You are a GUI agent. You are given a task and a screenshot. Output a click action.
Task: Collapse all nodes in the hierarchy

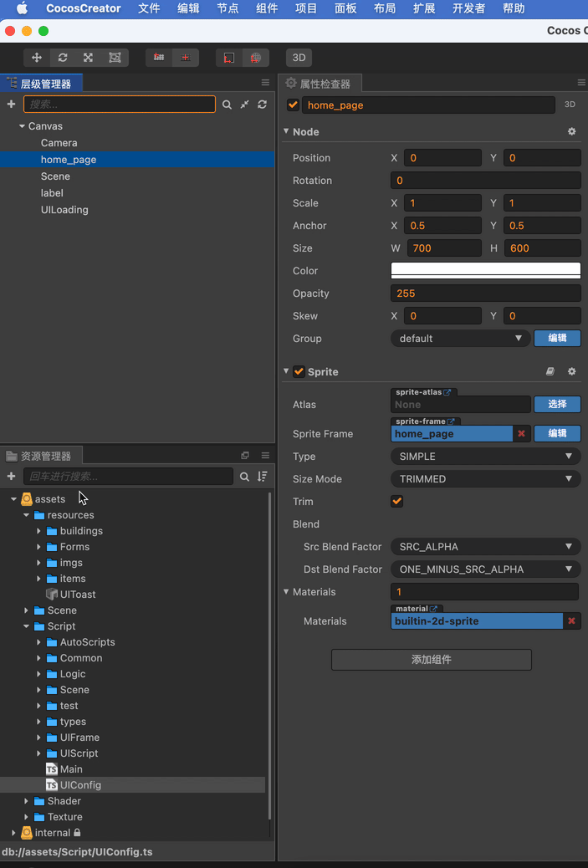point(245,104)
